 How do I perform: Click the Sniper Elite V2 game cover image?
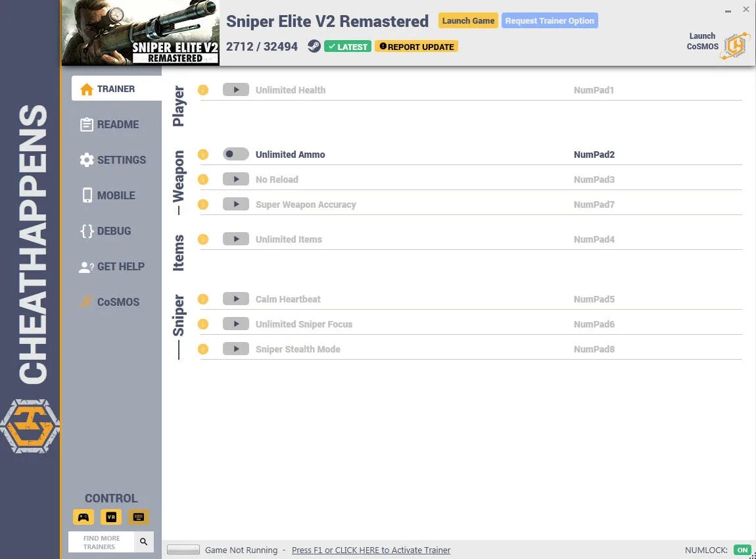pos(140,32)
